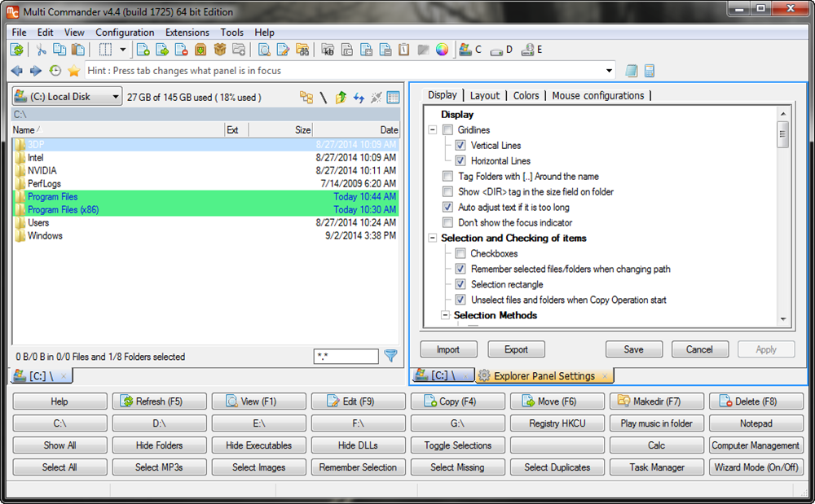
Task: Click the Import settings button
Action: click(x=448, y=349)
